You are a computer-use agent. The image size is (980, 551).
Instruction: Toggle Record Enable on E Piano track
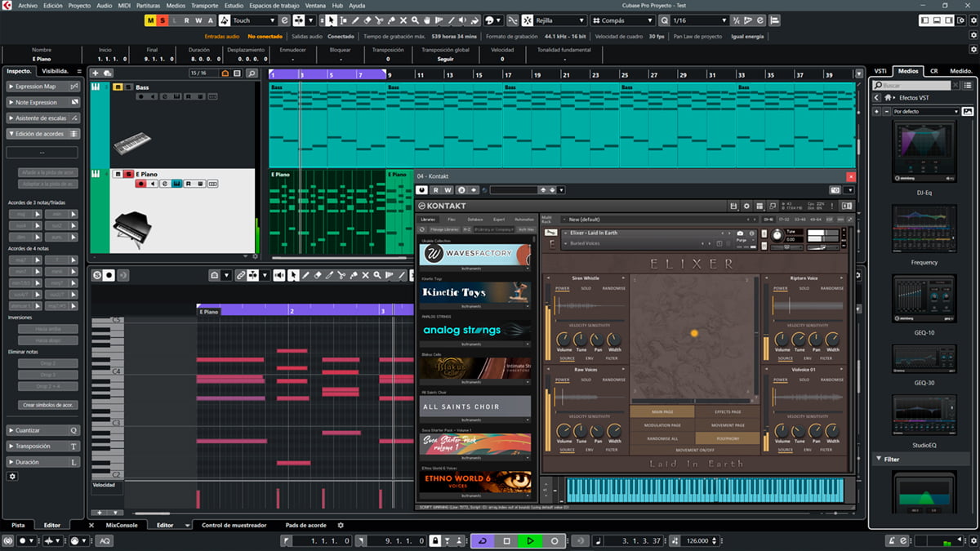click(140, 184)
